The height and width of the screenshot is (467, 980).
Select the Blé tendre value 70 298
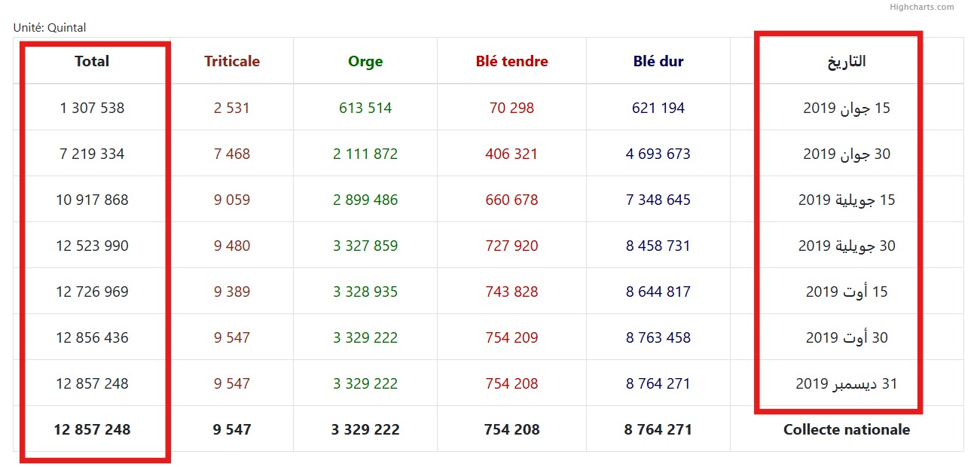(511, 108)
